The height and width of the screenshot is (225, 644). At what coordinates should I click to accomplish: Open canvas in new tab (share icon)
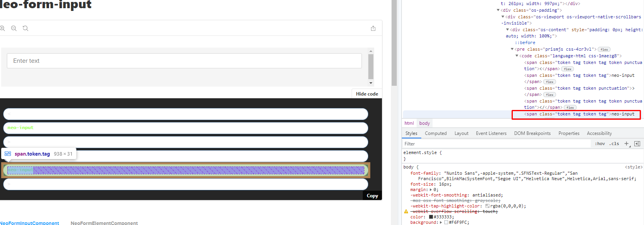pyautogui.click(x=373, y=28)
